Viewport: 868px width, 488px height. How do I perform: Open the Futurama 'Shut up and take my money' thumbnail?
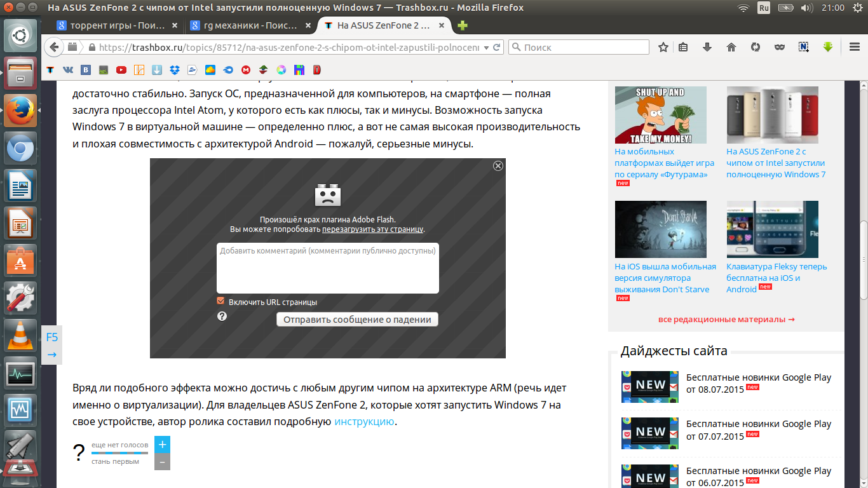(661, 115)
